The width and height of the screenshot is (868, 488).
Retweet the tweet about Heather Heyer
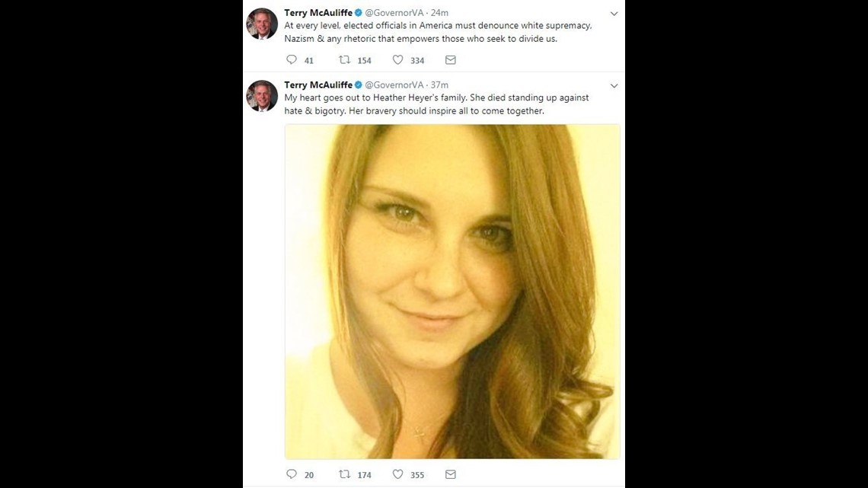(345, 474)
